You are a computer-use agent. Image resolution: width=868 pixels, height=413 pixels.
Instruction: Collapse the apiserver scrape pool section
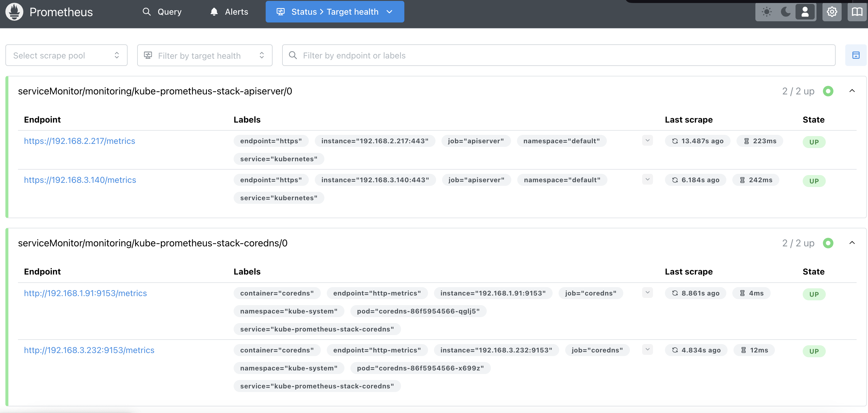click(852, 91)
